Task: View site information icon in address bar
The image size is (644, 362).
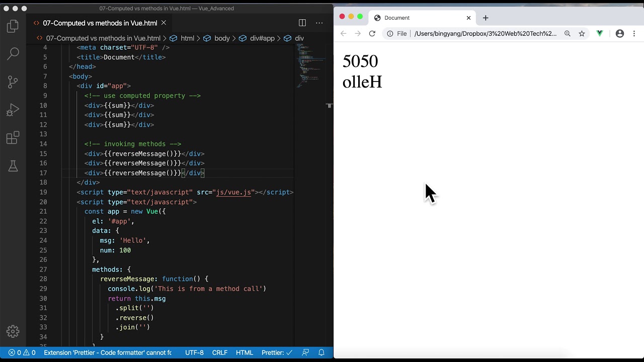Action: point(390,34)
